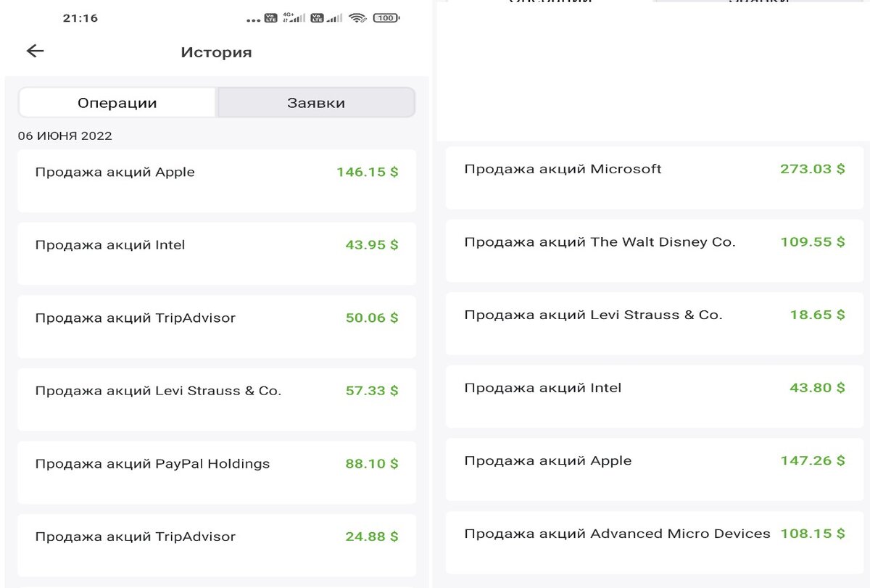Open the TripAdvisor sale for 50.06 $
The width and height of the screenshot is (870, 588).
coord(217,326)
